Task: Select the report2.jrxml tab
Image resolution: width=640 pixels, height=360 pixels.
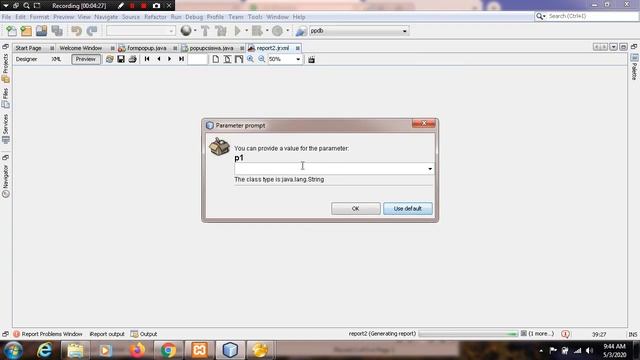Action: tap(273, 48)
